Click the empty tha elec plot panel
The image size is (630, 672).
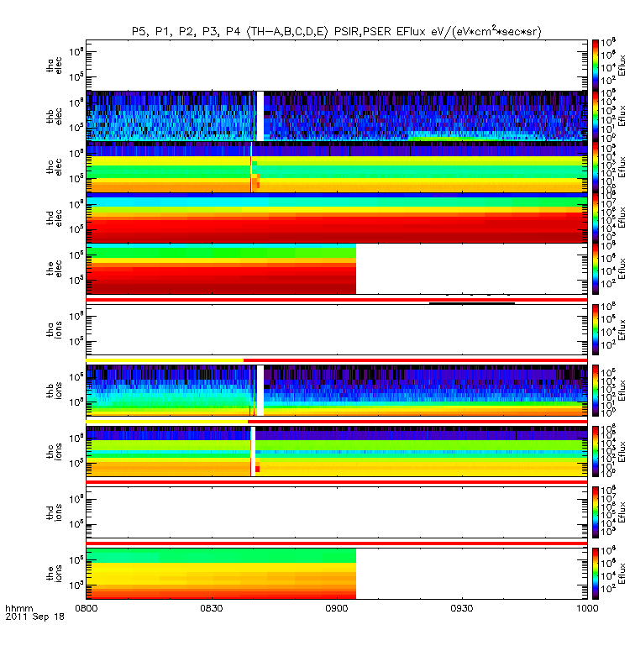click(x=337, y=66)
